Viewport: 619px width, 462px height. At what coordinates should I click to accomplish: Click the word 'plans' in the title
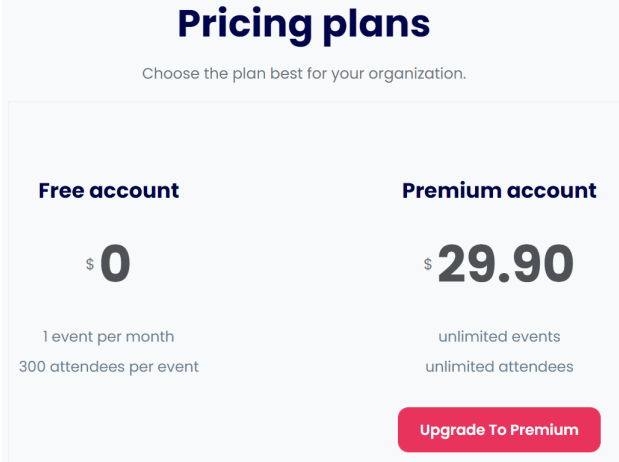pyautogui.click(x=377, y=25)
